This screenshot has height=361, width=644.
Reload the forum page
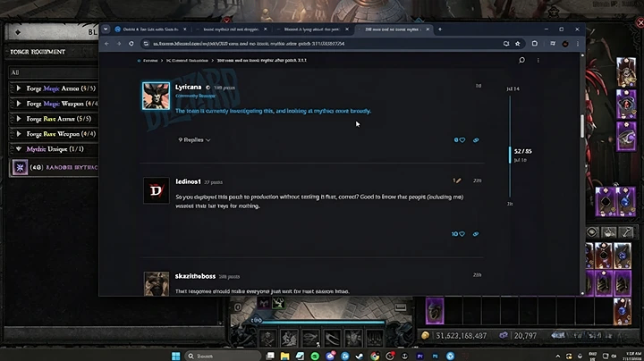point(131,44)
